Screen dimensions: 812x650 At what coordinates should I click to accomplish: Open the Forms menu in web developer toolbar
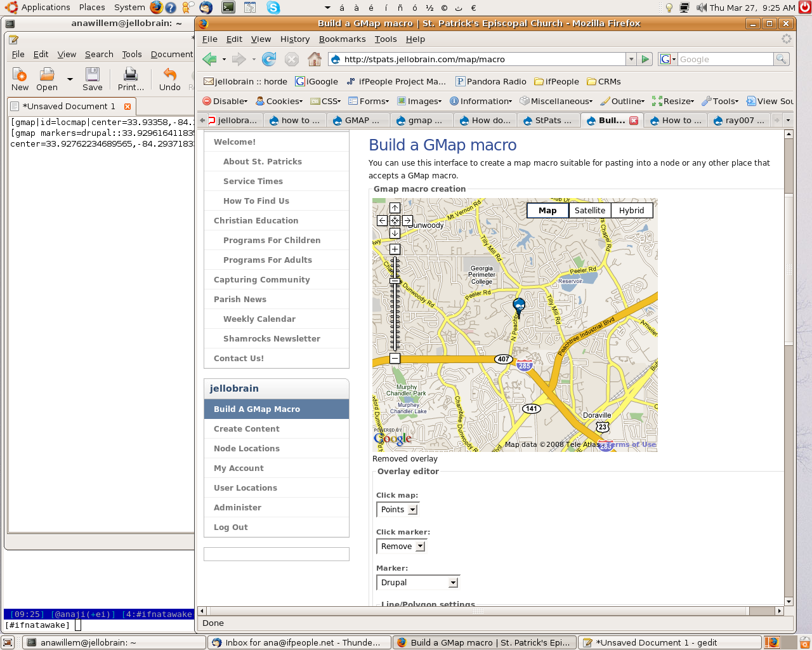click(369, 102)
